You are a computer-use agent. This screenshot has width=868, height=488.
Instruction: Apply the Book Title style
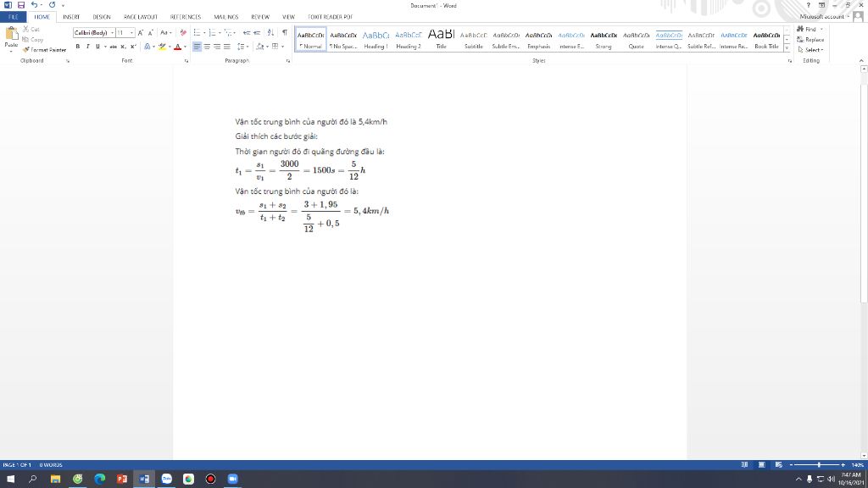pos(766,39)
